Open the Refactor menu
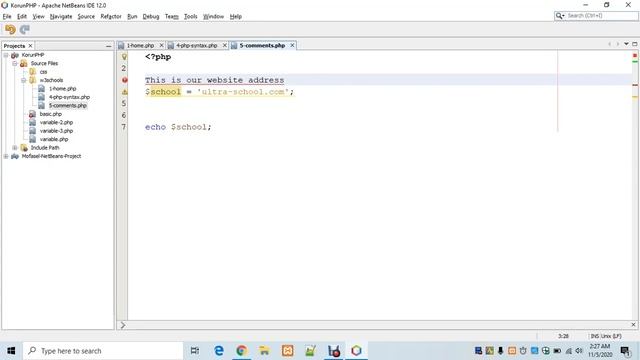Viewport: 640px width, 360px height. coord(111,16)
